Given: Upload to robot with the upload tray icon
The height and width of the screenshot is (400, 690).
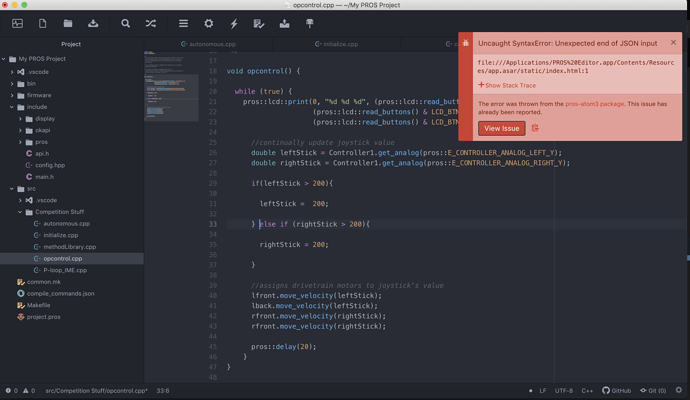Looking at the screenshot, I should click(x=284, y=23).
